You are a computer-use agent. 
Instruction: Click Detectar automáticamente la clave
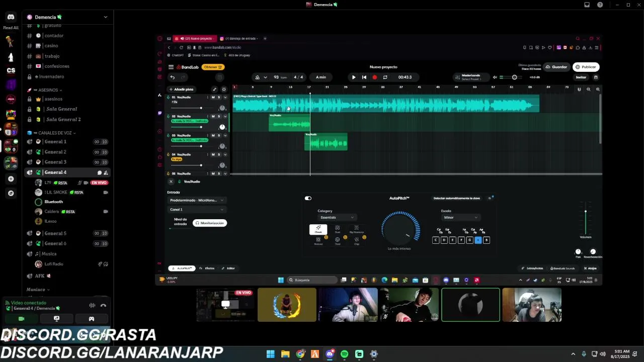click(457, 198)
